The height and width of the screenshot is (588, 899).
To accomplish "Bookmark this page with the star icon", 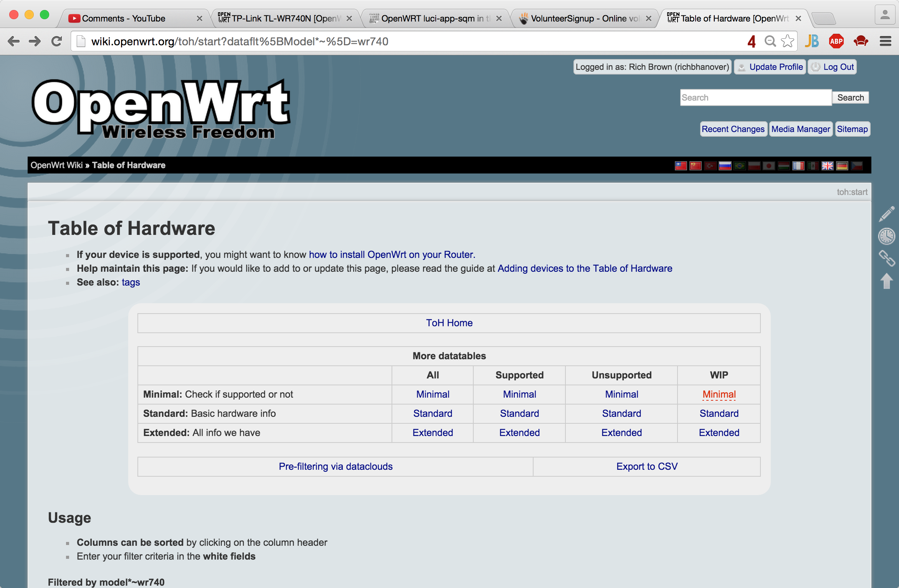I will click(x=787, y=41).
